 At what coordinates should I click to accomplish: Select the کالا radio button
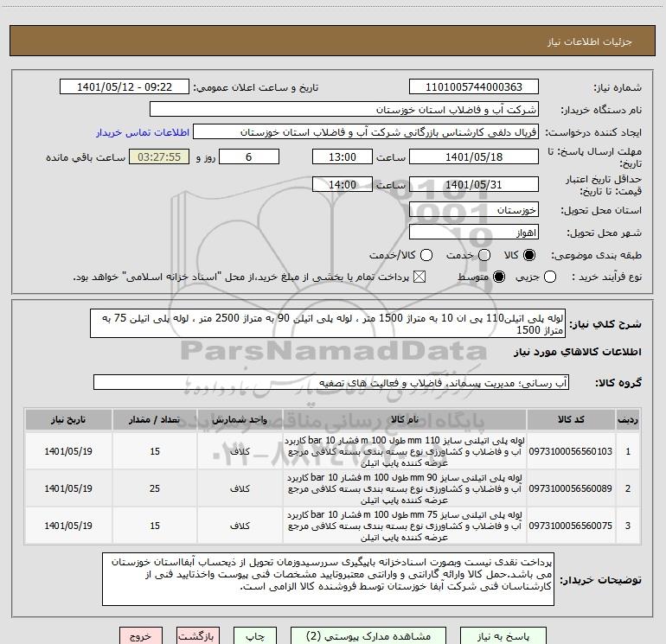[529, 255]
